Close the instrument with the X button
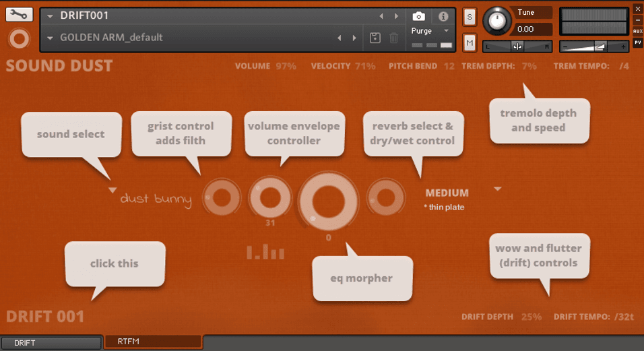The height and width of the screenshot is (351, 644). (637, 9)
